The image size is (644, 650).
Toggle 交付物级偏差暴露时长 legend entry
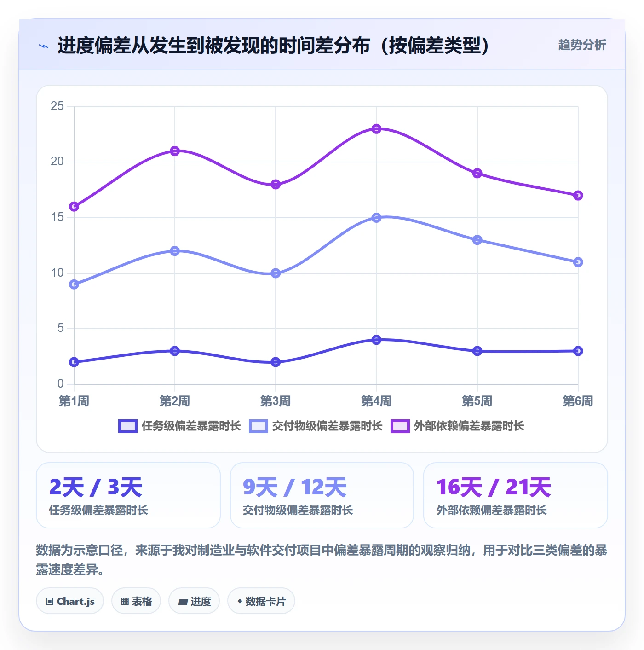[316, 426]
